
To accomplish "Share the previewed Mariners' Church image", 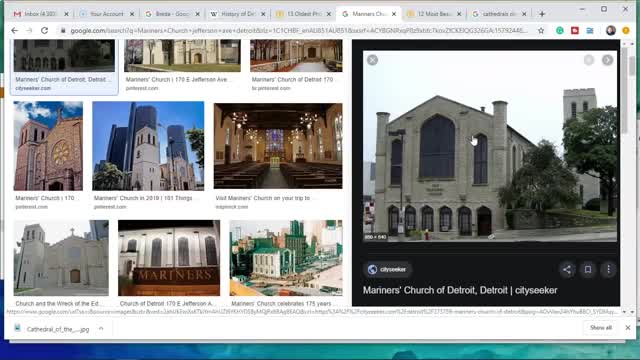I will coord(567,269).
